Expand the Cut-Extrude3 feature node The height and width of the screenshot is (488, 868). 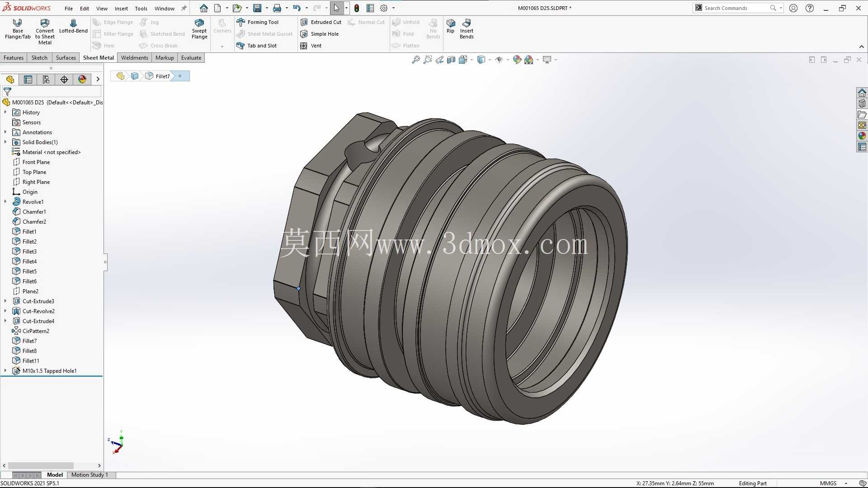(5, 301)
